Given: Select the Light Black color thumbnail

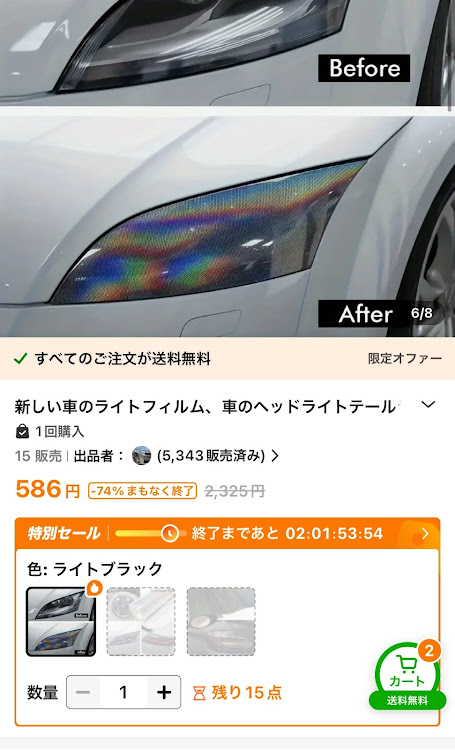Looking at the screenshot, I should pyautogui.click(x=61, y=621).
